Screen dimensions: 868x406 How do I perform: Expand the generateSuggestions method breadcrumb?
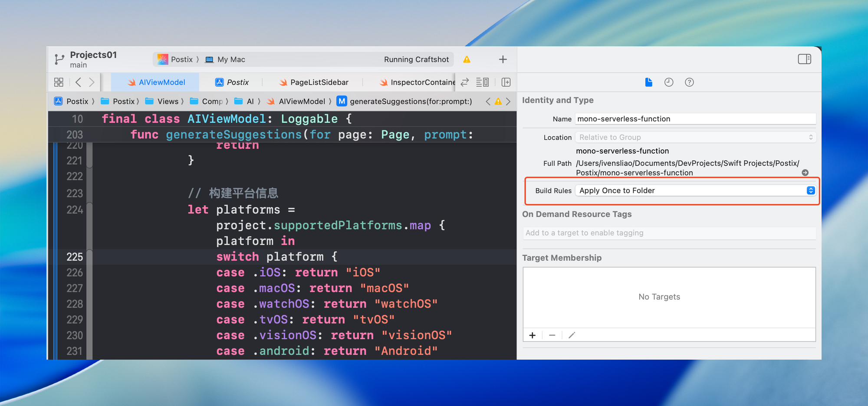pyautogui.click(x=410, y=101)
